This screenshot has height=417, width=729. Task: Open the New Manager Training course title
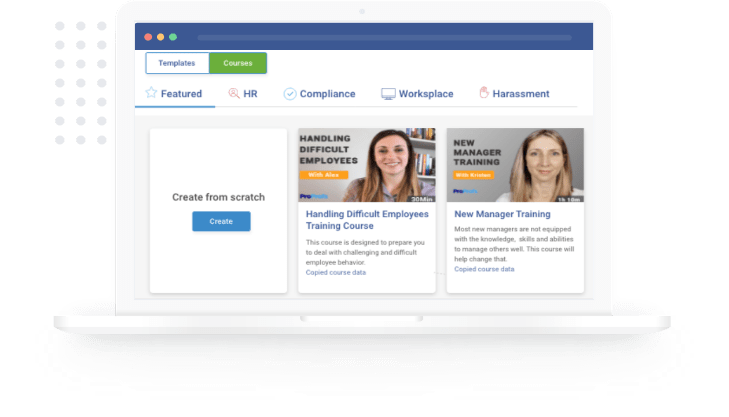pos(502,214)
